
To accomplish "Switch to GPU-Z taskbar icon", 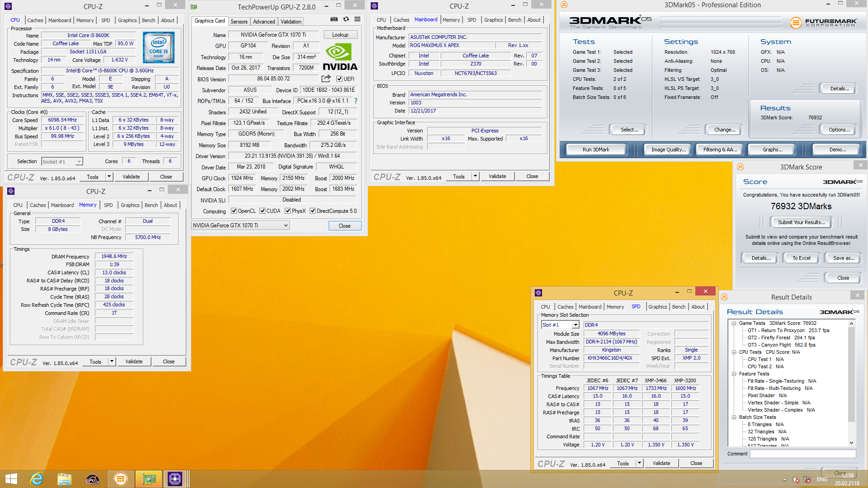I will [149, 479].
